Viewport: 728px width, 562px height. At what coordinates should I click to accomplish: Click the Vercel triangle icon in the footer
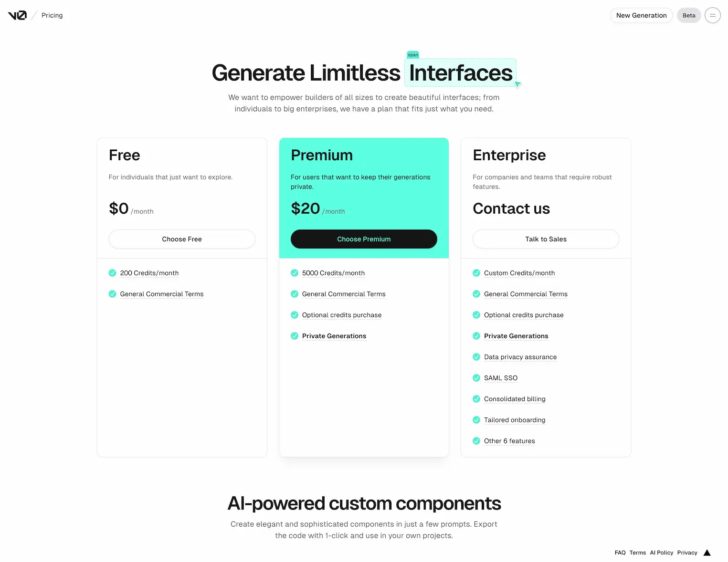click(x=707, y=552)
